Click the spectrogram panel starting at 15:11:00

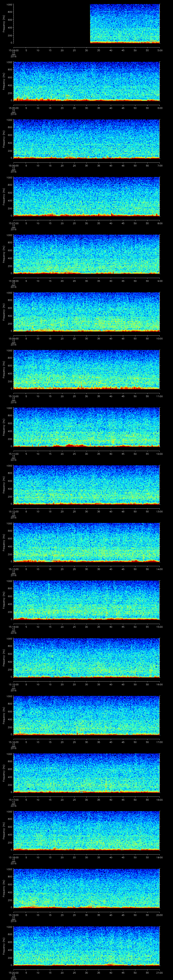pos(87,427)
